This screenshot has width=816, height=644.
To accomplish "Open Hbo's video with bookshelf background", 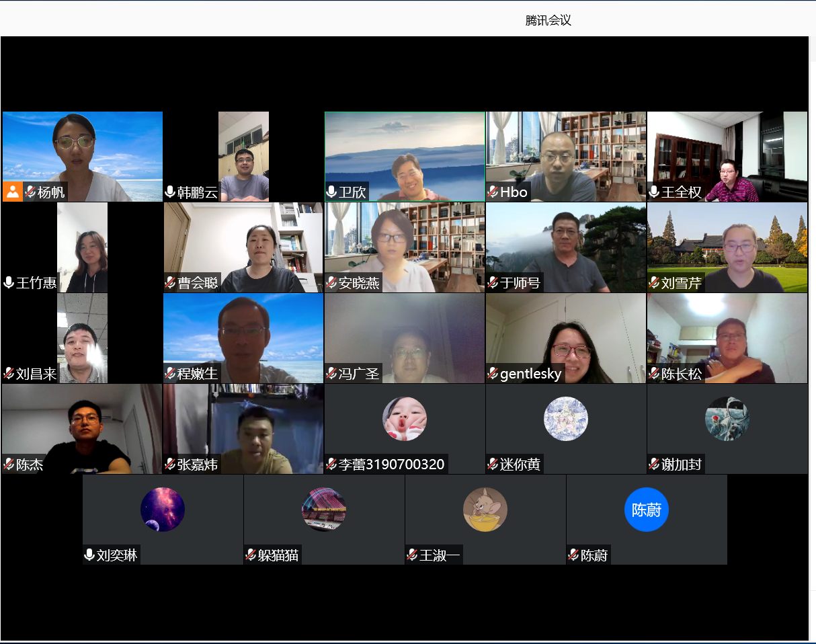I will 566,157.
